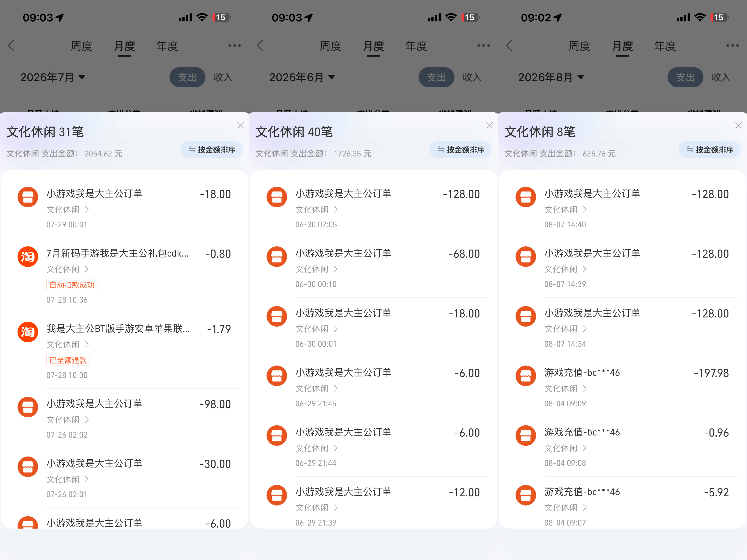Sort 40笔 list with 按金额排序
The image size is (747, 560).
coord(461,150)
